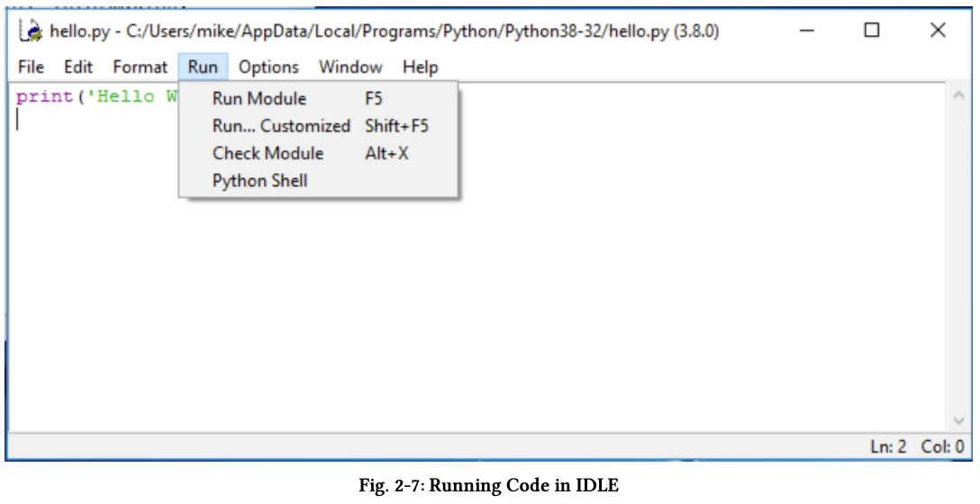Image resolution: width=980 pixels, height=504 pixels.
Task: Launch Python Shell from the Run menu
Action: point(259,181)
